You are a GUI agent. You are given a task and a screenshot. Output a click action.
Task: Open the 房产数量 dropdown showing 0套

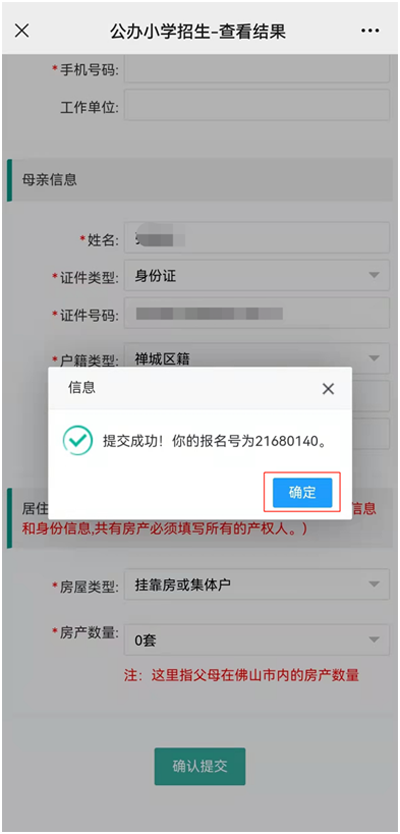(257, 639)
